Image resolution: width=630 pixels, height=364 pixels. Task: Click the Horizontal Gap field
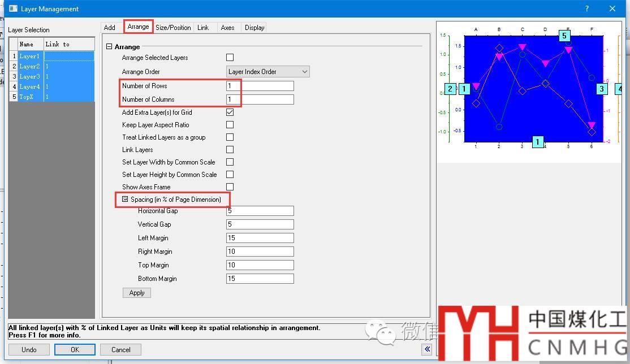[260, 210]
